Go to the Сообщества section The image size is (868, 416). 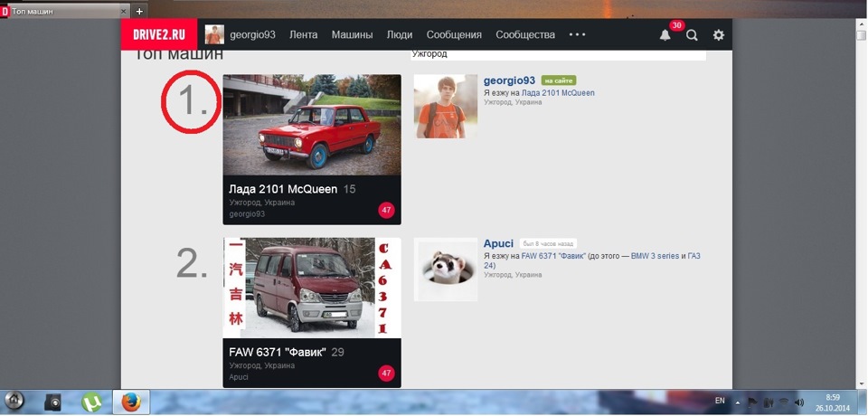pyautogui.click(x=525, y=34)
